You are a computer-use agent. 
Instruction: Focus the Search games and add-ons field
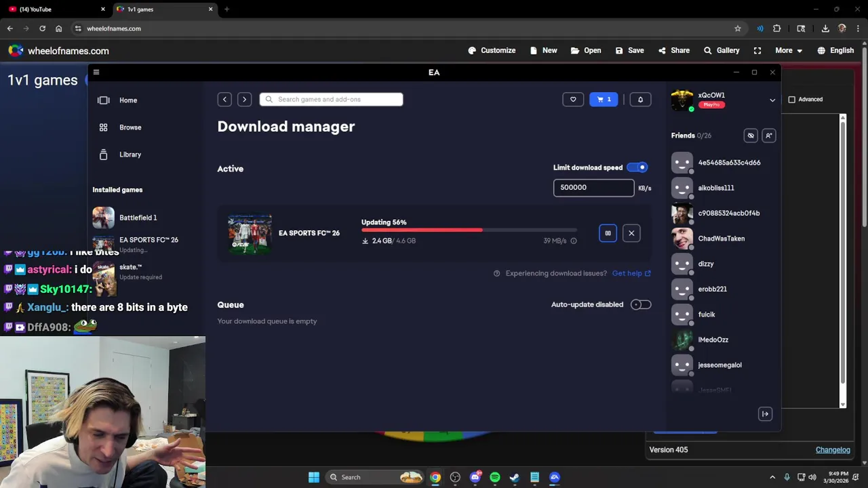click(331, 100)
